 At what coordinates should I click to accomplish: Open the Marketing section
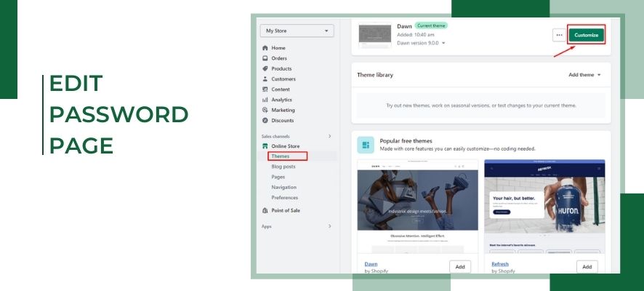click(x=283, y=110)
